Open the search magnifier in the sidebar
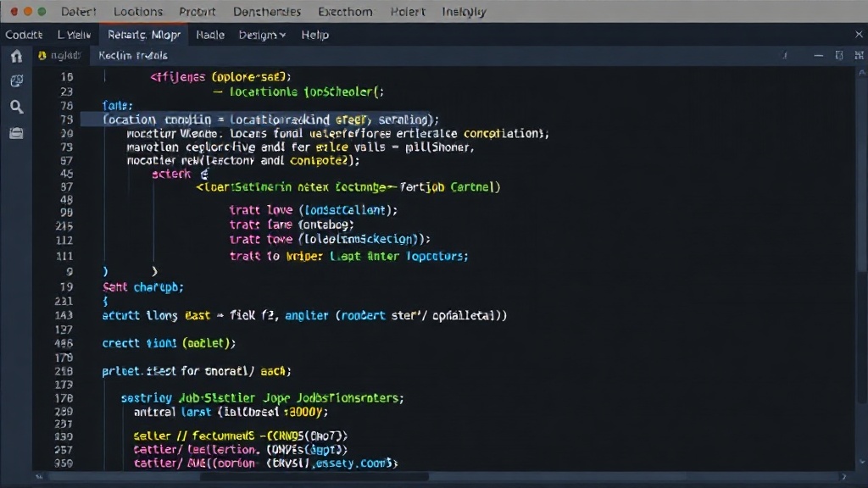Image resolution: width=868 pixels, height=488 pixels. pyautogui.click(x=17, y=107)
